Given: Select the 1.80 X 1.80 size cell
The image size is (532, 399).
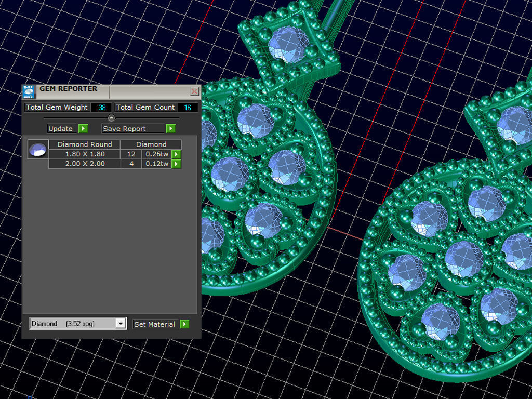Looking at the screenshot, I should coord(85,154).
